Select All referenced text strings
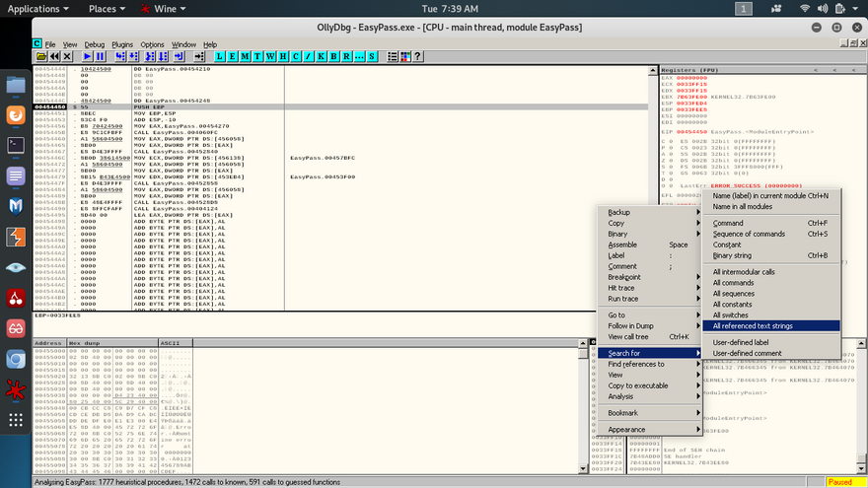This screenshot has height=488, width=868. click(x=771, y=326)
